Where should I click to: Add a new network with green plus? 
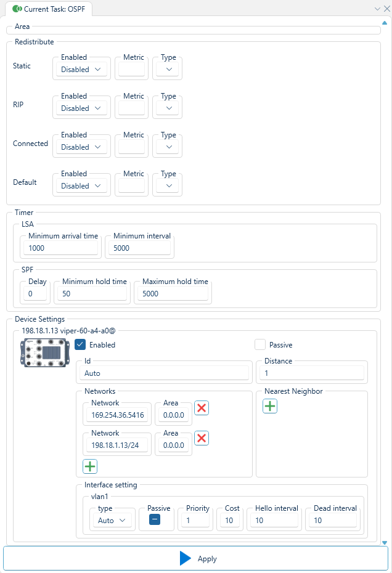(x=90, y=466)
